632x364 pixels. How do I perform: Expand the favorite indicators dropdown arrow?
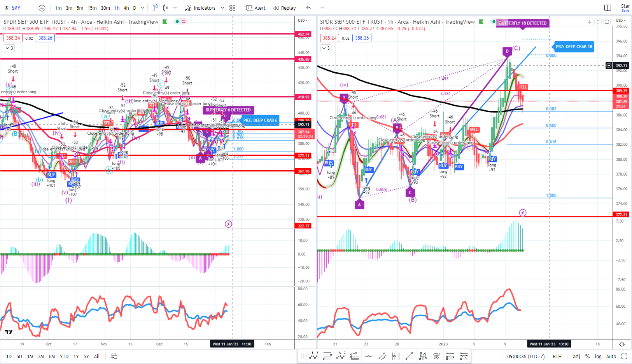(x=222, y=8)
